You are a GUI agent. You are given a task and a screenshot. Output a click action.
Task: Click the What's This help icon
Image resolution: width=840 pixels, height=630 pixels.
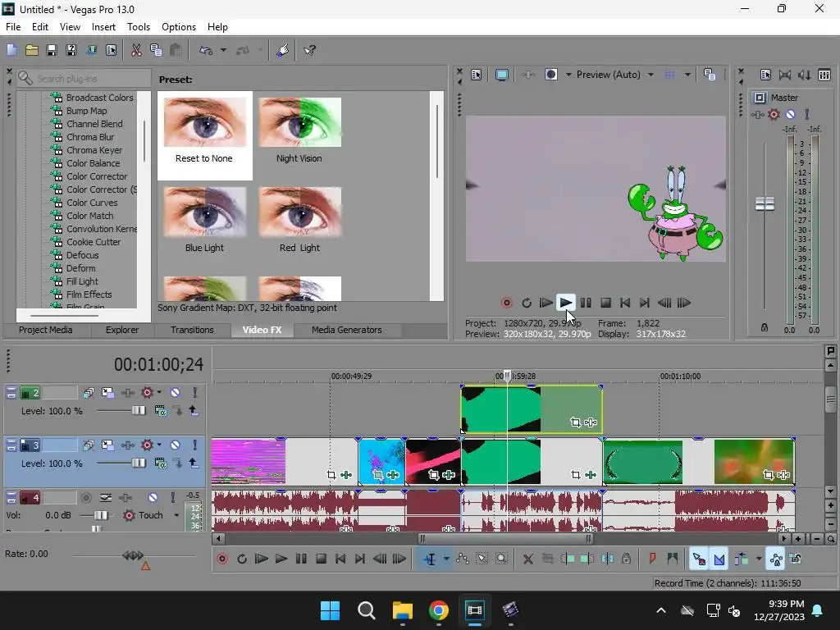coord(309,50)
